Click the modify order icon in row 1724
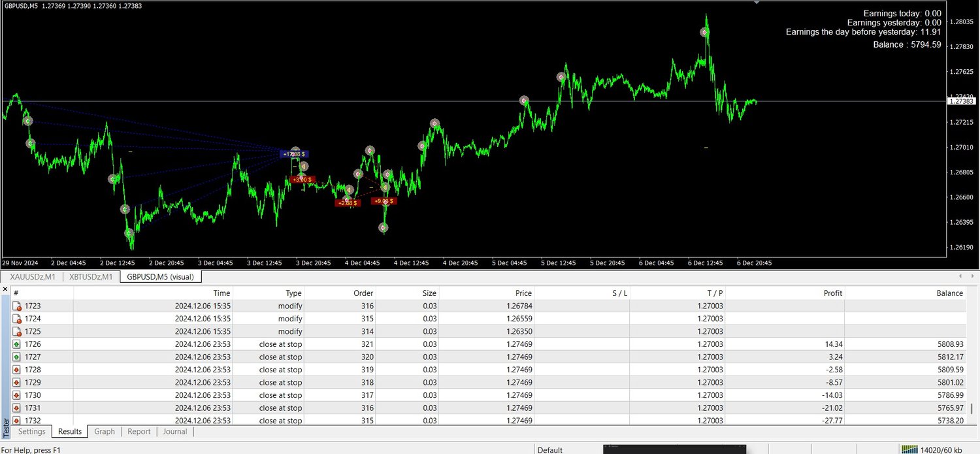This screenshot has width=980, height=454. 17,319
